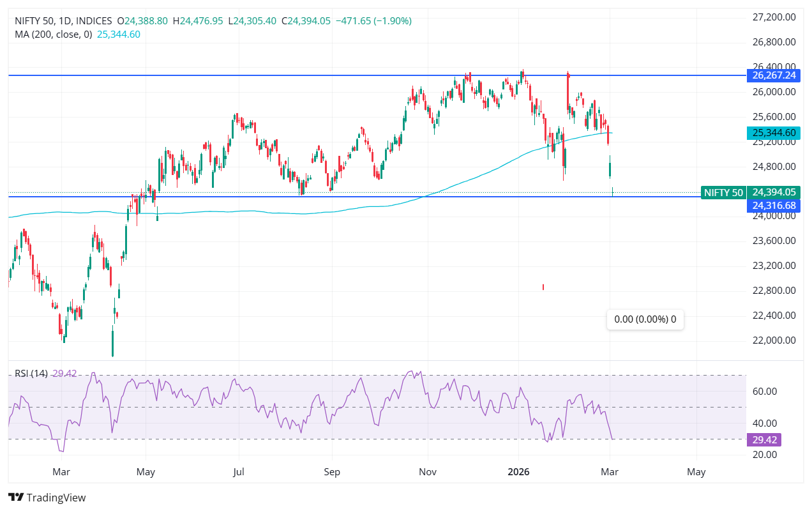Click the 26,267.24 price label
812x511 pixels.
tap(773, 75)
